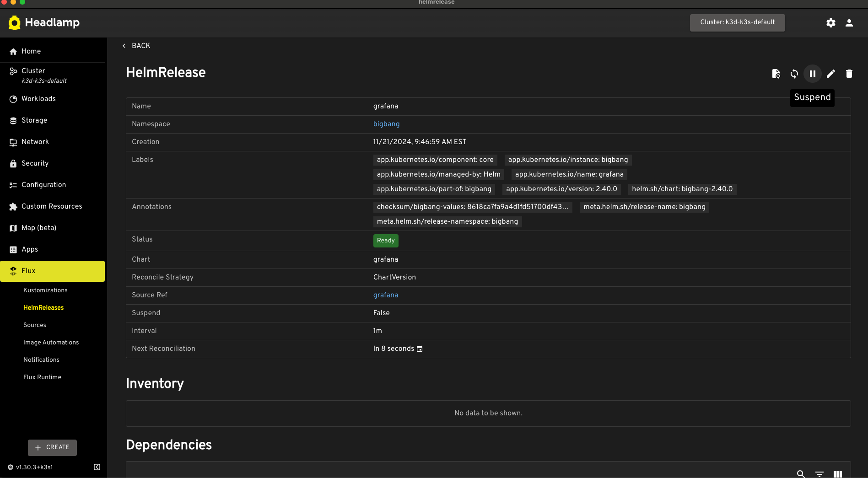The image size is (868, 478).
Task: Resync the HelmRelease with the sync icon
Action: (x=794, y=74)
